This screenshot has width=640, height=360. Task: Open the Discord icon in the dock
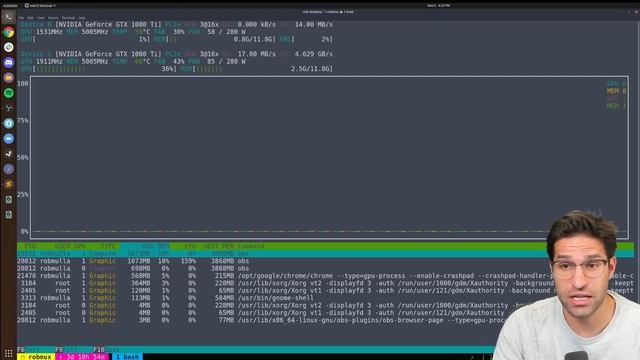[9, 62]
